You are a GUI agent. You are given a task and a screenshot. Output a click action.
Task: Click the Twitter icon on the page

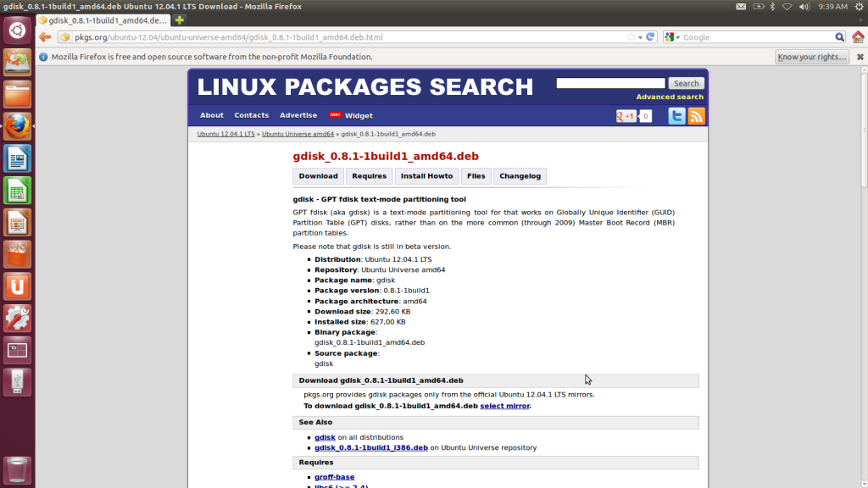click(x=676, y=116)
